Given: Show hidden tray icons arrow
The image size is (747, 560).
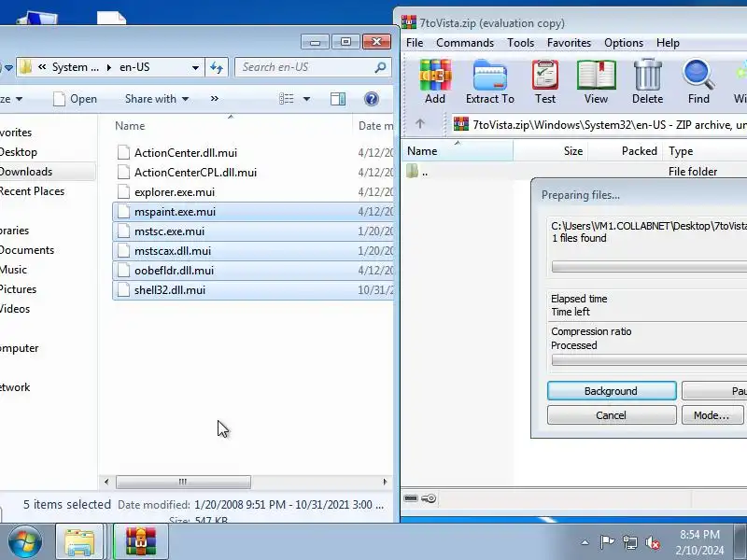Looking at the screenshot, I should tap(585, 542).
